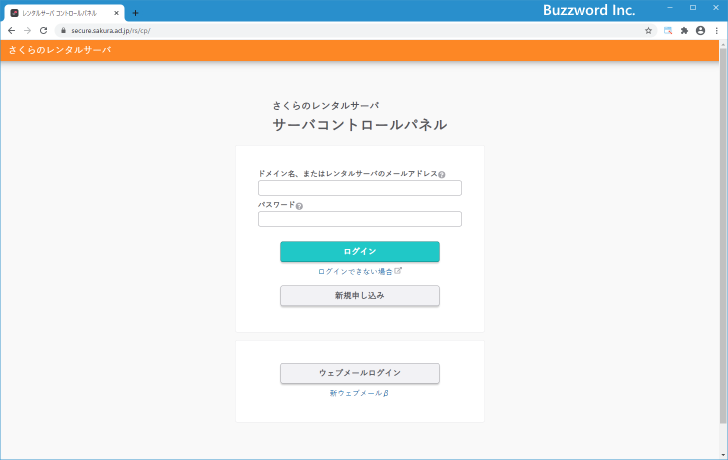The image size is (728, 460).
Task: Select the レンタルサーバ コントロールパネル browser tab
Action: (x=64, y=13)
